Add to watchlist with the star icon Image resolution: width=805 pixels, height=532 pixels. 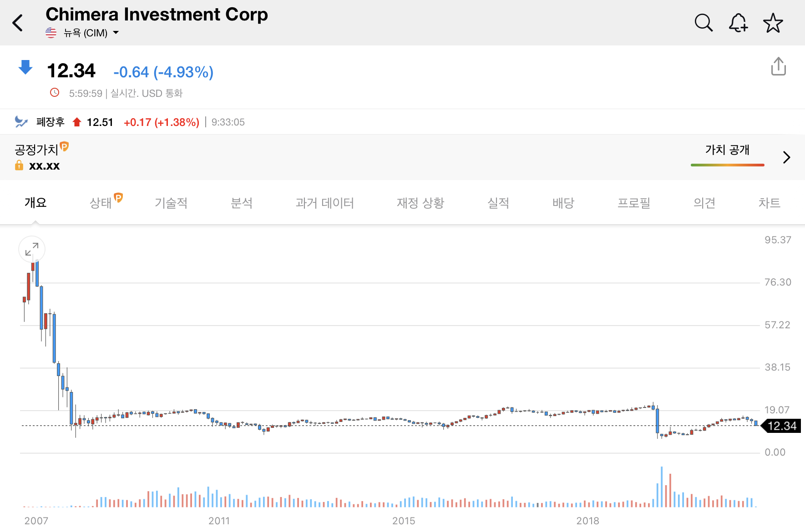pos(773,23)
